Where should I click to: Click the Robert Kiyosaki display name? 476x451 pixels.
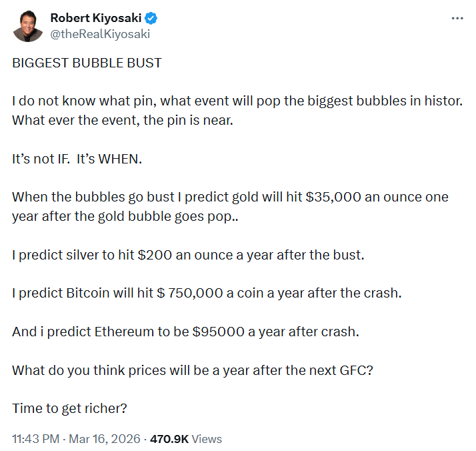97,17
